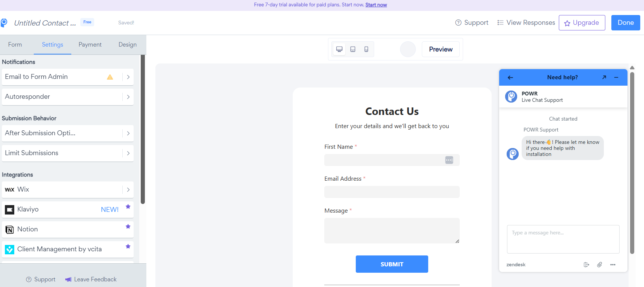The height and width of the screenshot is (287, 644).
Task: Expand the Wix integration row
Action: tap(128, 190)
